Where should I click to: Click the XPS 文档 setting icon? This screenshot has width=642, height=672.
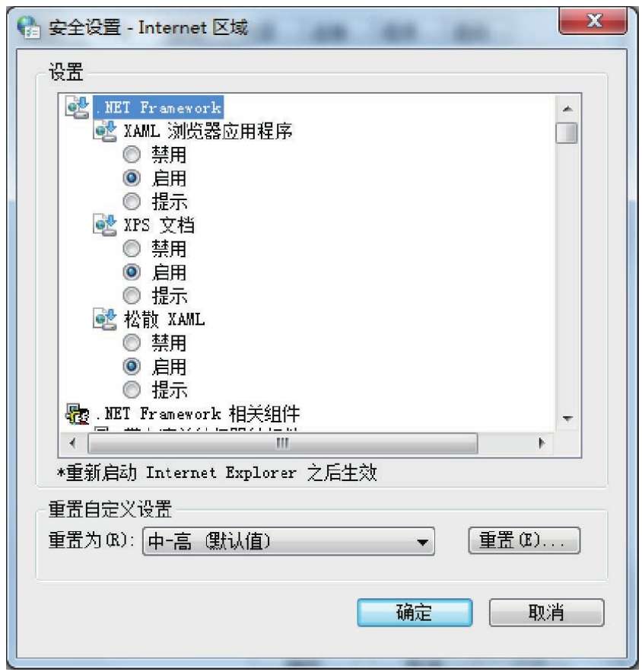[105, 225]
